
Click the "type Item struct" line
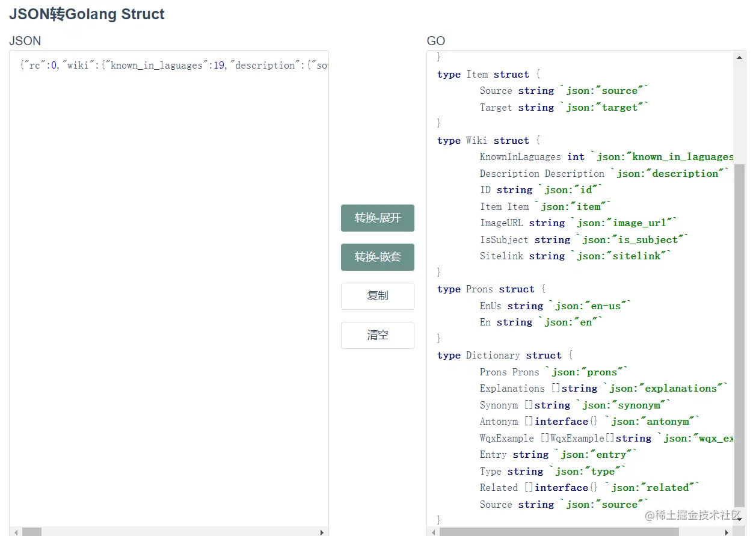click(x=488, y=75)
